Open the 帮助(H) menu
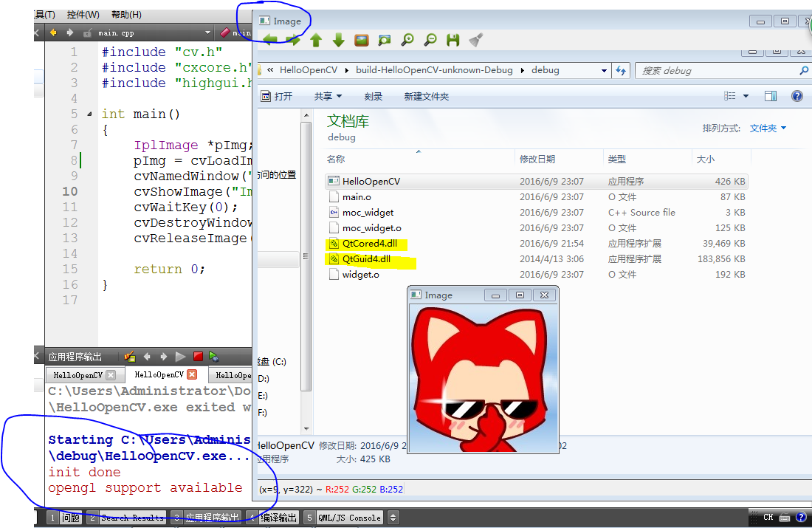 point(126,15)
